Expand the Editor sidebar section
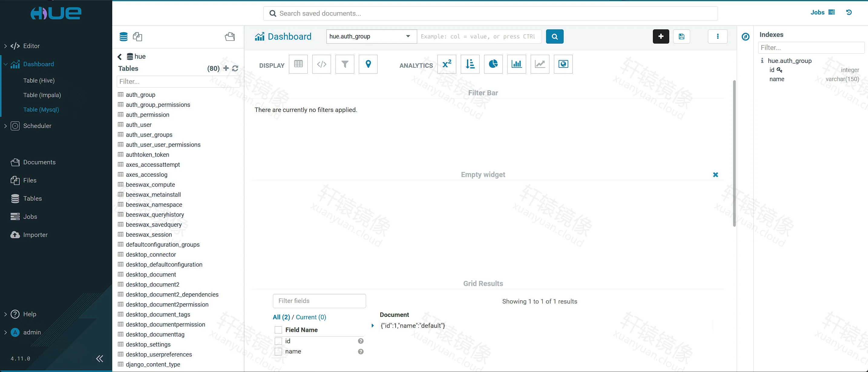The width and height of the screenshot is (868, 372). 5,46
